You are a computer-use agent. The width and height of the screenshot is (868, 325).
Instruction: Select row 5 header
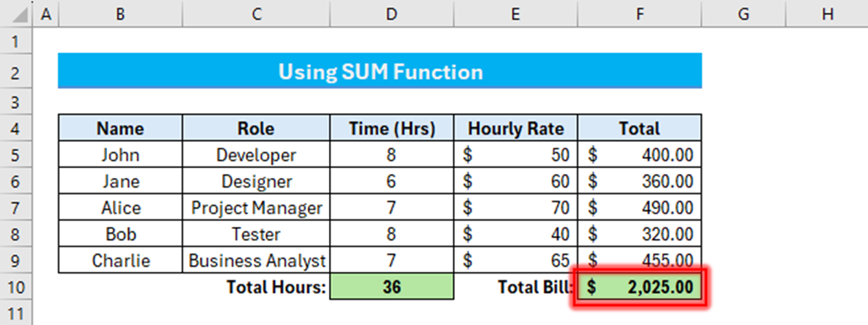(x=15, y=154)
